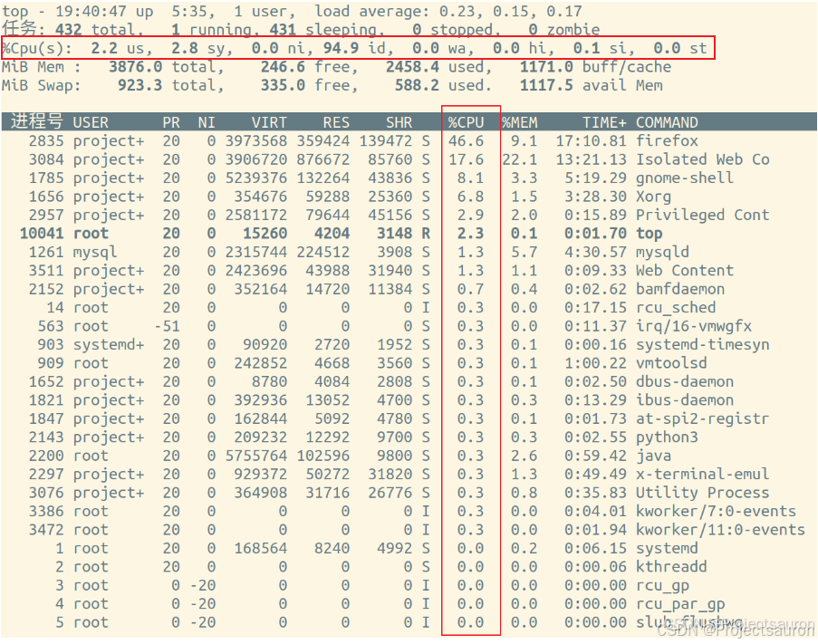Viewport: 818px width, 644px height.
Task: Click the kthreadd command name
Action: (671, 567)
